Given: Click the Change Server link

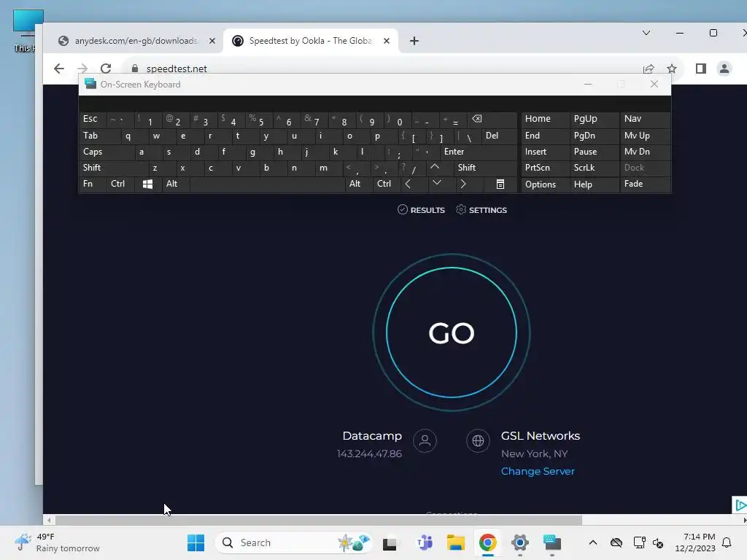Looking at the screenshot, I should [x=538, y=471].
